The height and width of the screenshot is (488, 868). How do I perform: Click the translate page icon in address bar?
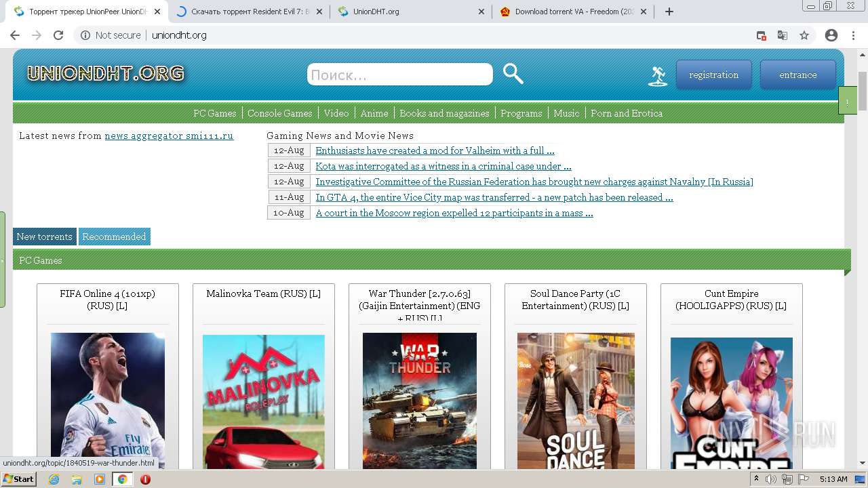tap(783, 35)
